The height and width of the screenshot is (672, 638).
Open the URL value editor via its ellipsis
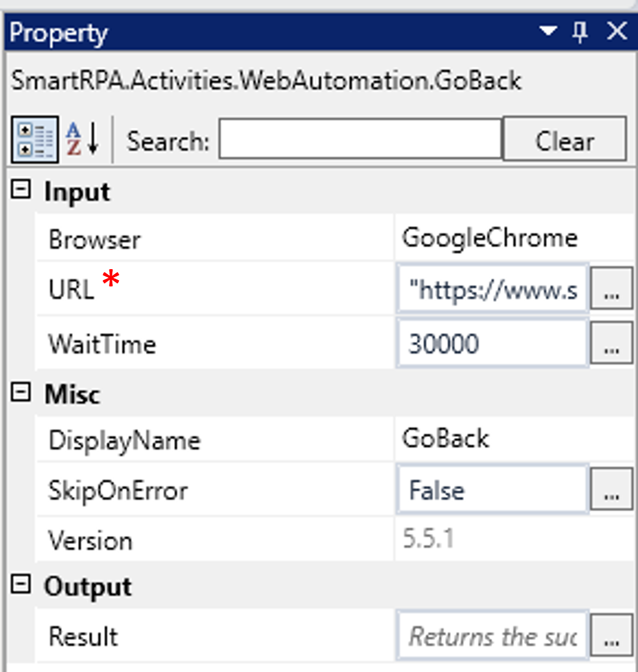613,289
